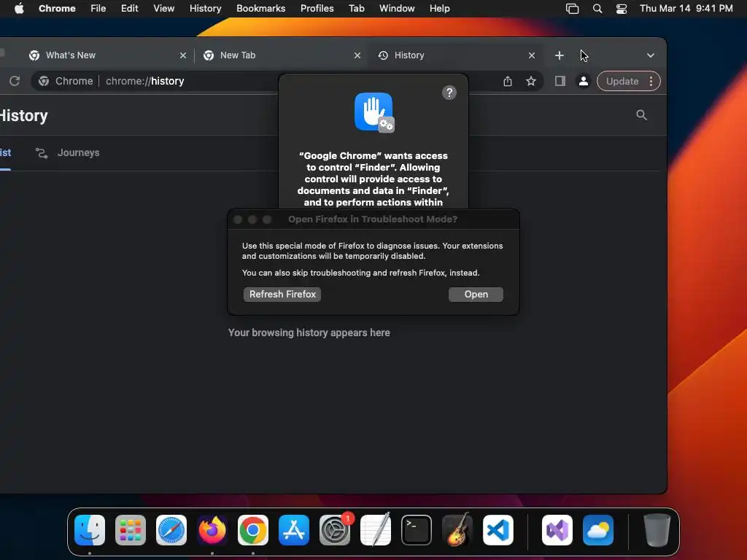Close the New Tab tab

point(357,55)
